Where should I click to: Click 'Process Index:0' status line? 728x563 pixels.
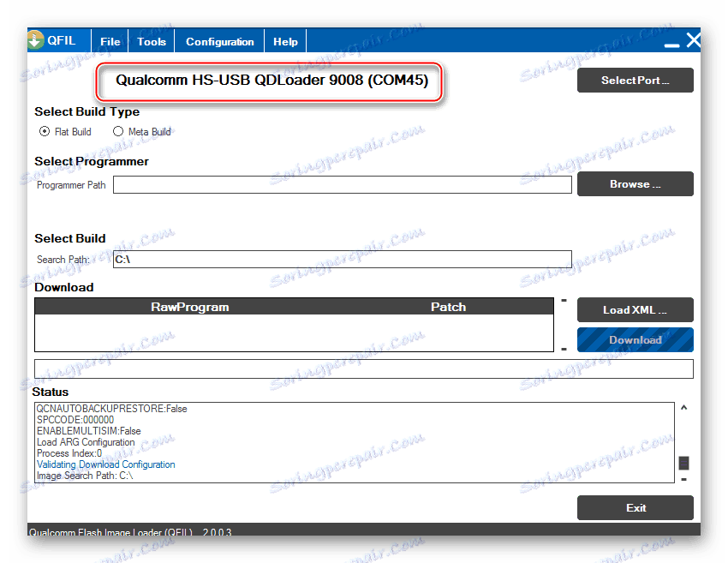pyautogui.click(x=69, y=453)
